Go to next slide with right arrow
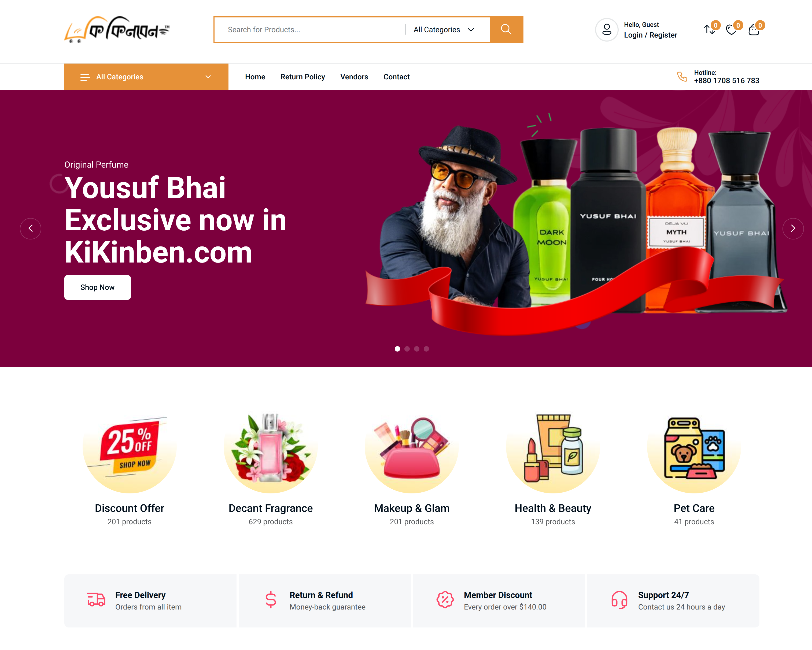Viewport: 812px width, 650px height. pyautogui.click(x=793, y=228)
